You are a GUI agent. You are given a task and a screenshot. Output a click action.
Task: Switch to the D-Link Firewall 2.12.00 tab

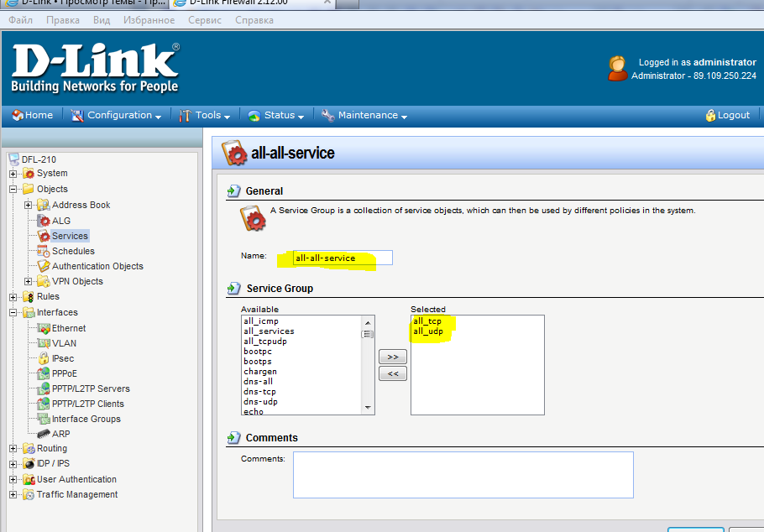(253, 3)
